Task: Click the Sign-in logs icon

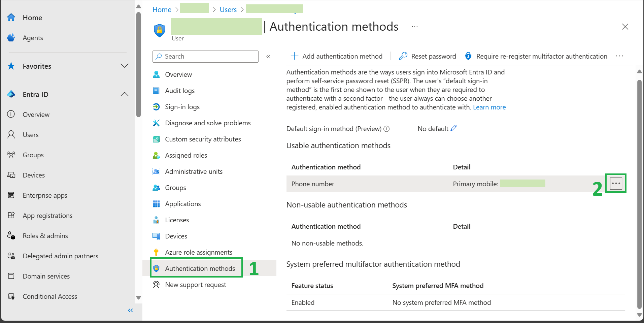Action: [x=156, y=107]
